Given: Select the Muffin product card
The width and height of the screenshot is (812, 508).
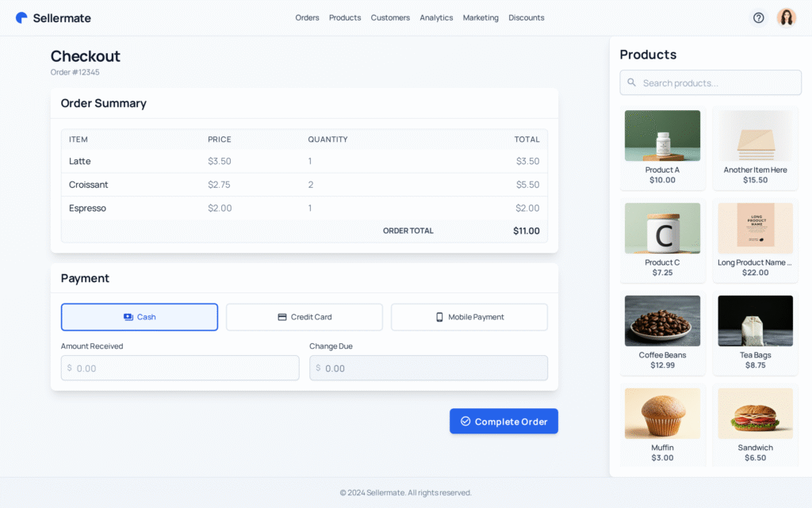Looking at the screenshot, I should [x=662, y=426].
